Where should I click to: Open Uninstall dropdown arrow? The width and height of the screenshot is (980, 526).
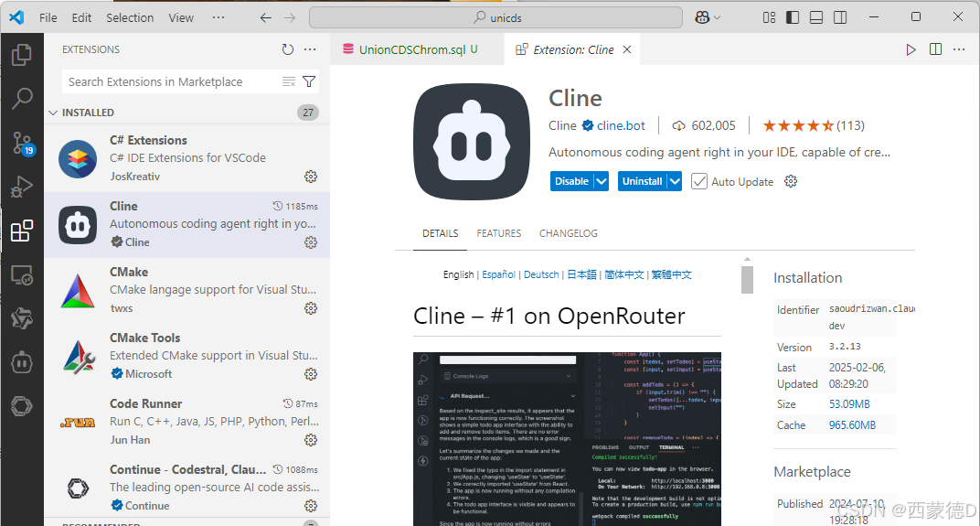(675, 181)
